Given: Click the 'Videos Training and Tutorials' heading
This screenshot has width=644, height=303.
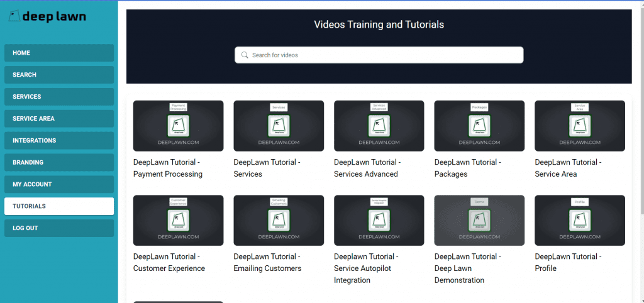Looking at the screenshot, I should (x=379, y=25).
